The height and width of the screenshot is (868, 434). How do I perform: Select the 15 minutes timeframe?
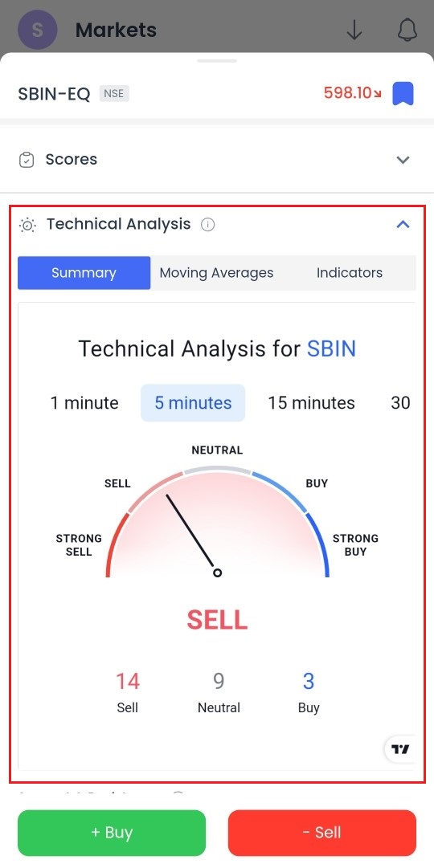312,403
